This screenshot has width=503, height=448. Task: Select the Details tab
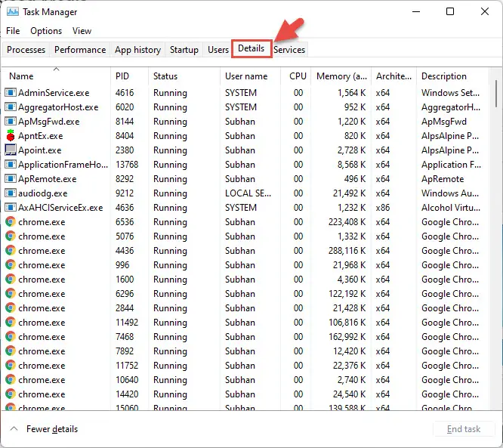(x=251, y=48)
